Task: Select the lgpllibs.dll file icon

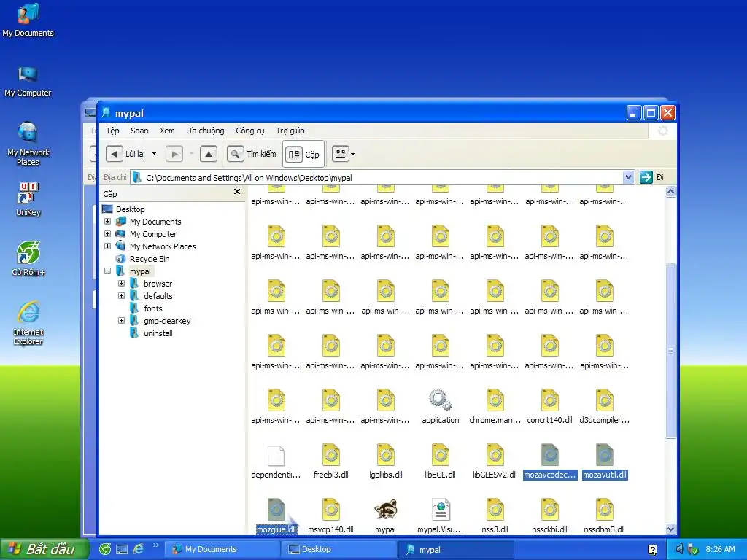Action: tap(386, 455)
